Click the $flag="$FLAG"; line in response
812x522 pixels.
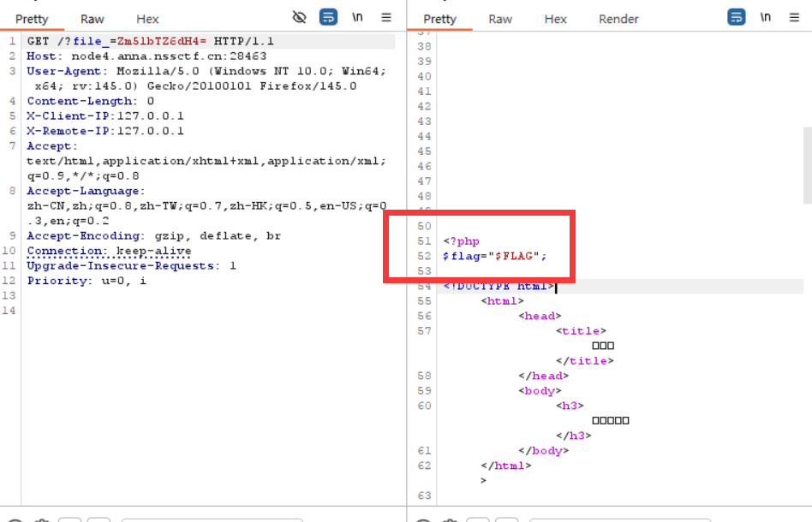coord(494,256)
